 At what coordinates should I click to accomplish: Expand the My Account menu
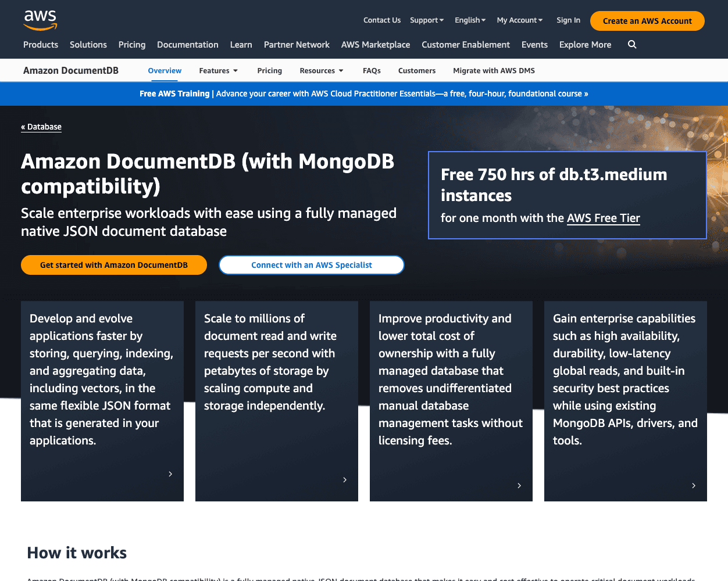click(520, 20)
